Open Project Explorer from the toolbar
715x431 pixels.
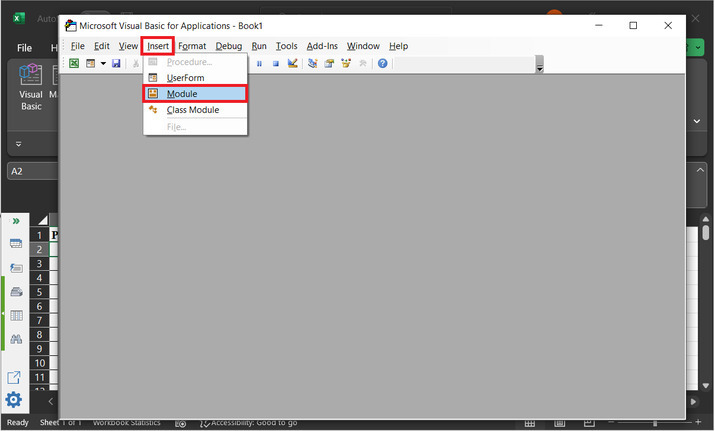tap(312, 63)
